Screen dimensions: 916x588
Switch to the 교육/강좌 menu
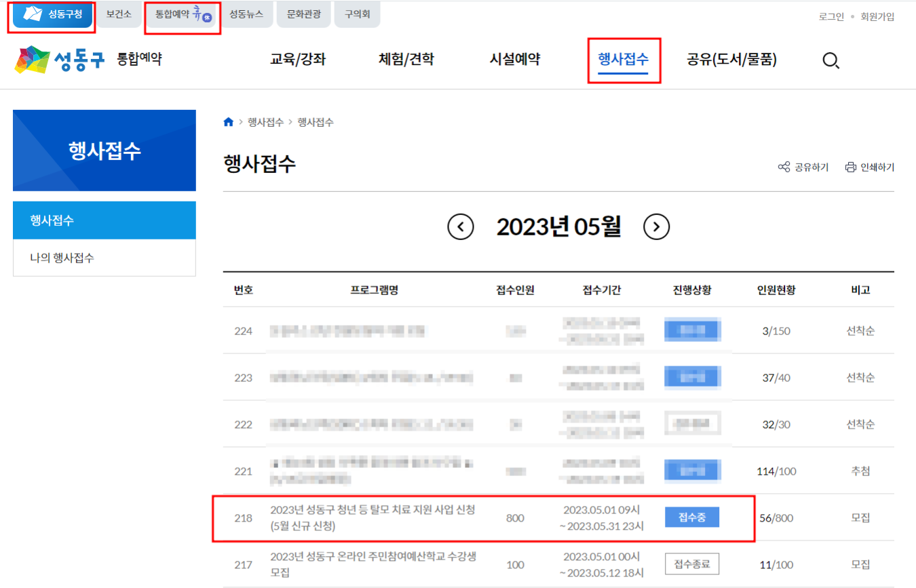tap(299, 60)
